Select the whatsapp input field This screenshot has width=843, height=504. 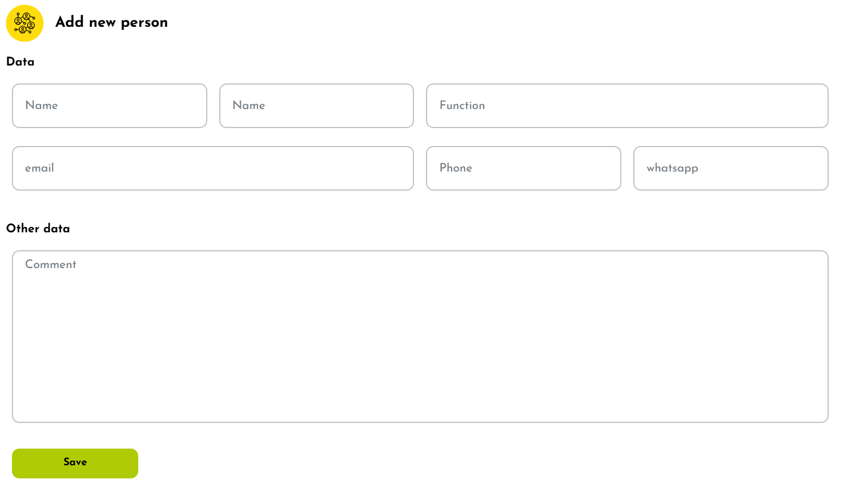tap(730, 168)
